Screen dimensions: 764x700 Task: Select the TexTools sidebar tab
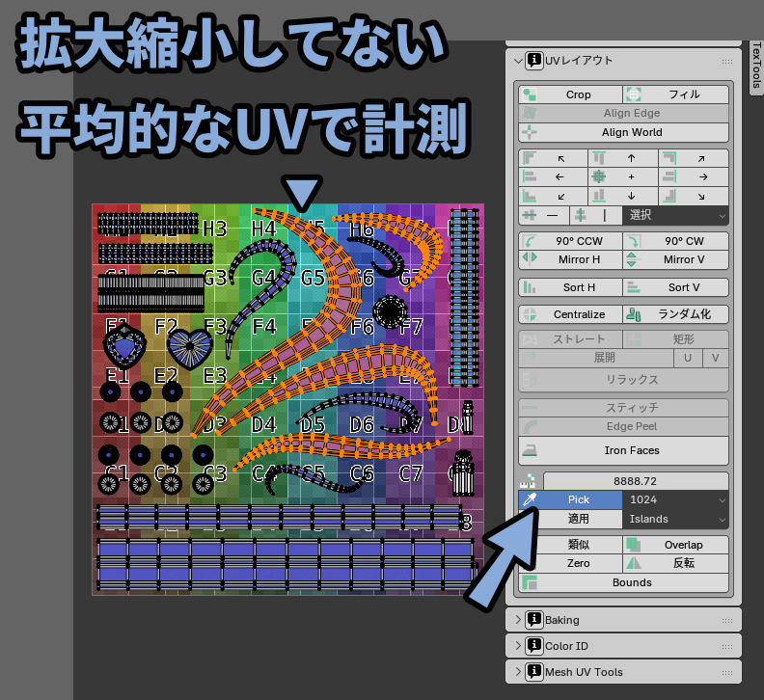point(755,68)
